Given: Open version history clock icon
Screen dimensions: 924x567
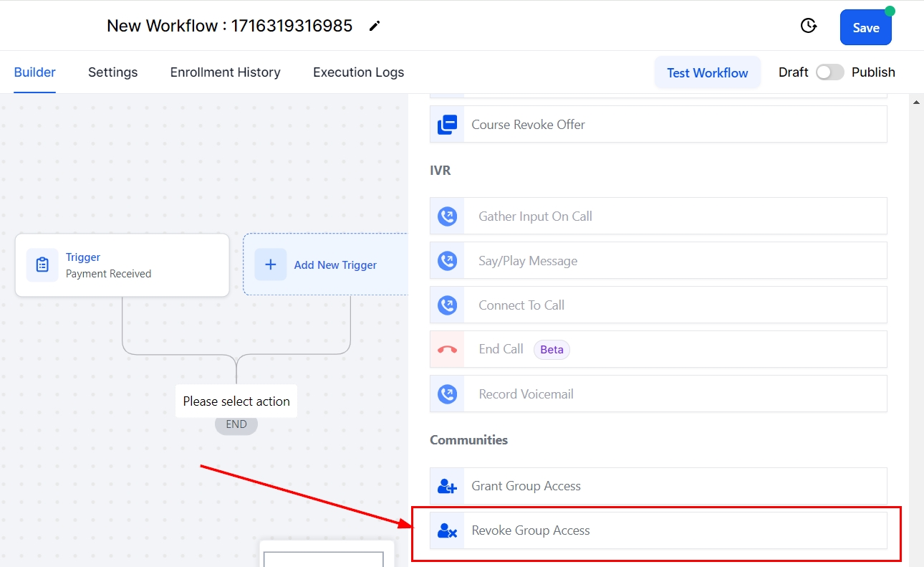Looking at the screenshot, I should point(808,27).
